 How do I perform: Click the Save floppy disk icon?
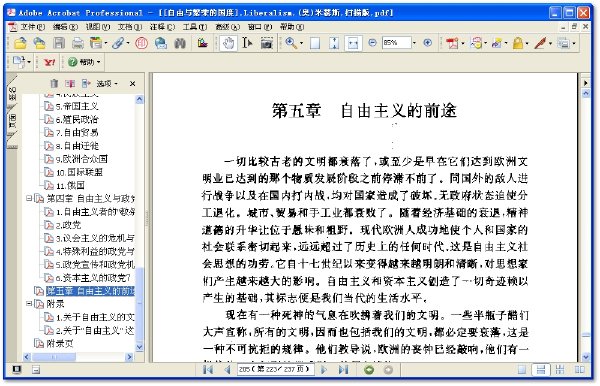pyautogui.click(x=59, y=43)
